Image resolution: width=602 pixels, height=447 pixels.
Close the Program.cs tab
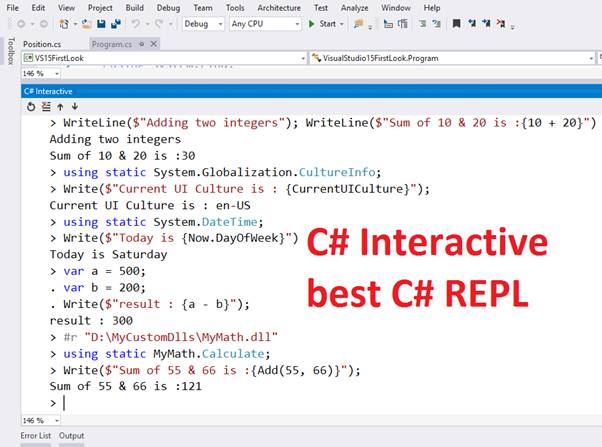(x=154, y=44)
